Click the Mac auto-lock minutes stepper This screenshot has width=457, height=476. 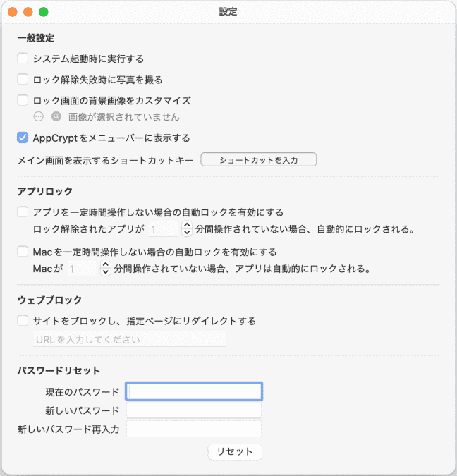(x=106, y=268)
